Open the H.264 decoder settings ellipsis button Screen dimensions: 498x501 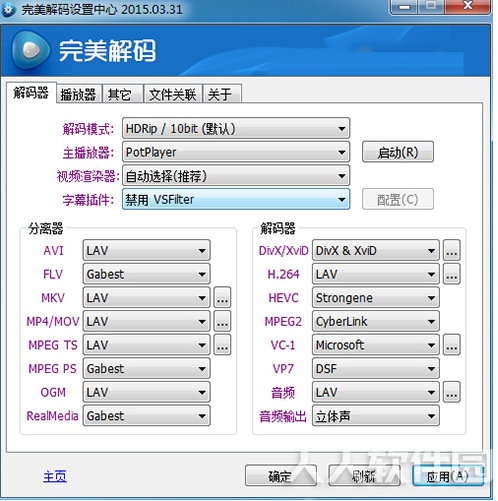pyautogui.click(x=451, y=274)
